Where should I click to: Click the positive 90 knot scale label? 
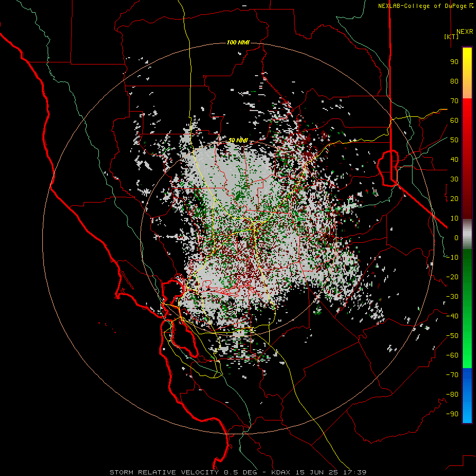point(454,62)
